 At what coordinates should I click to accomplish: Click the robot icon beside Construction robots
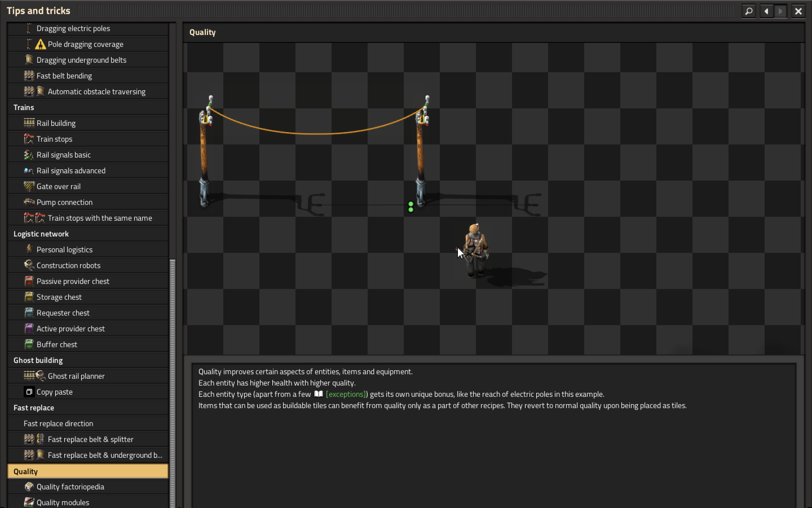pos(29,265)
